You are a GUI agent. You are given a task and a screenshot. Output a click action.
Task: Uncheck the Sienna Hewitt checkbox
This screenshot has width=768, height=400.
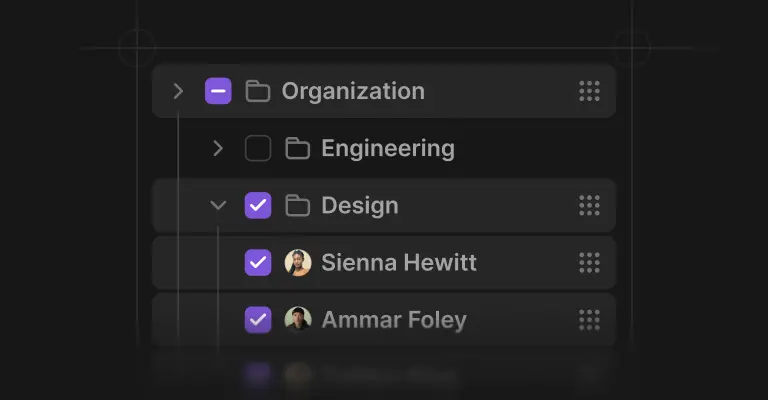(x=258, y=263)
